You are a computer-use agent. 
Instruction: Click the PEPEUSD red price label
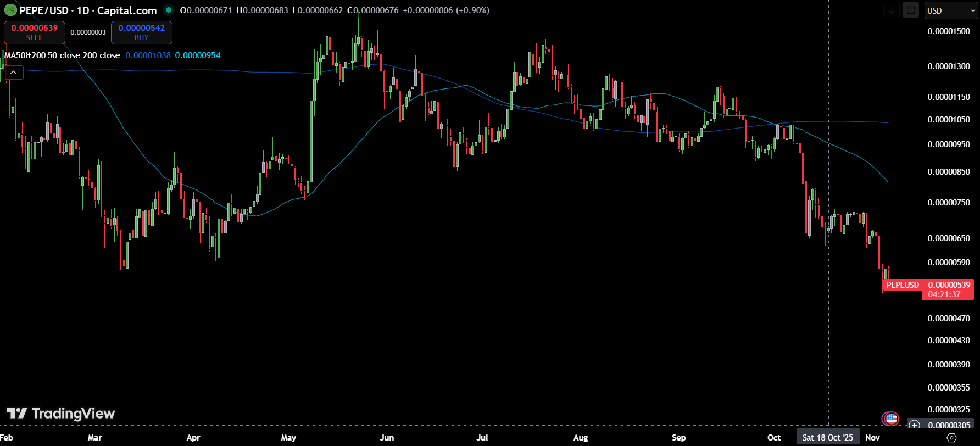(x=902, y=285)
